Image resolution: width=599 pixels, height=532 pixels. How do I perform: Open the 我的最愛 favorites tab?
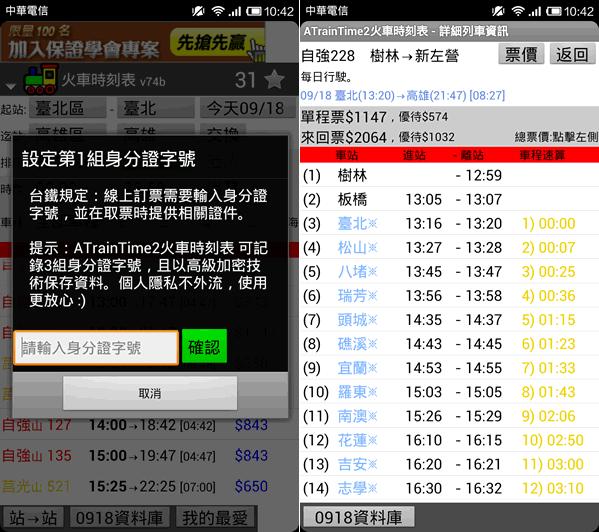(216, 518)
